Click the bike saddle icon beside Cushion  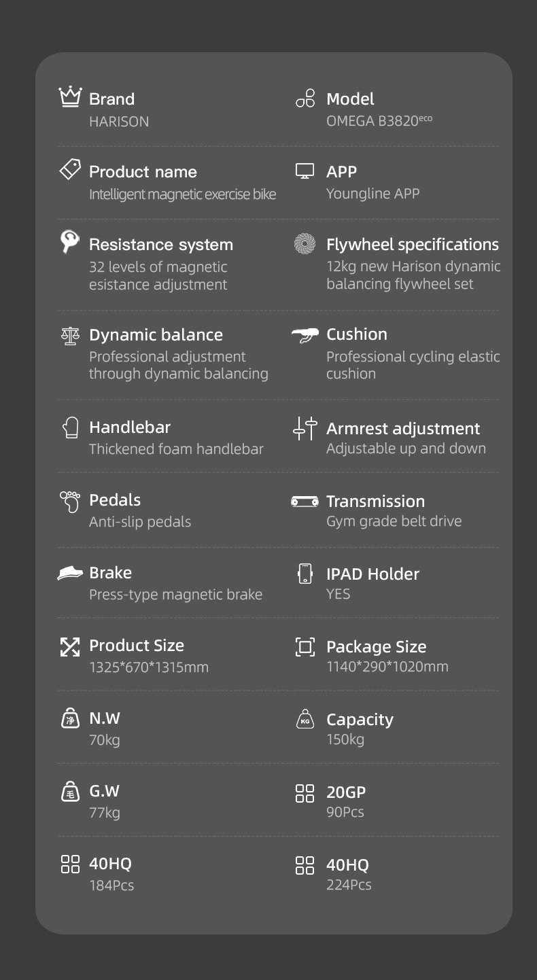305,334
